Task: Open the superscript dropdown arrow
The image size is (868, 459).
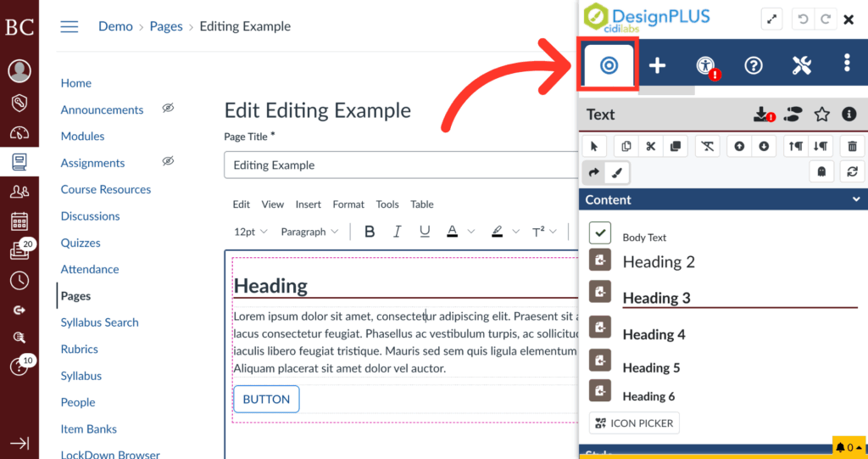Action: (553, 232)
